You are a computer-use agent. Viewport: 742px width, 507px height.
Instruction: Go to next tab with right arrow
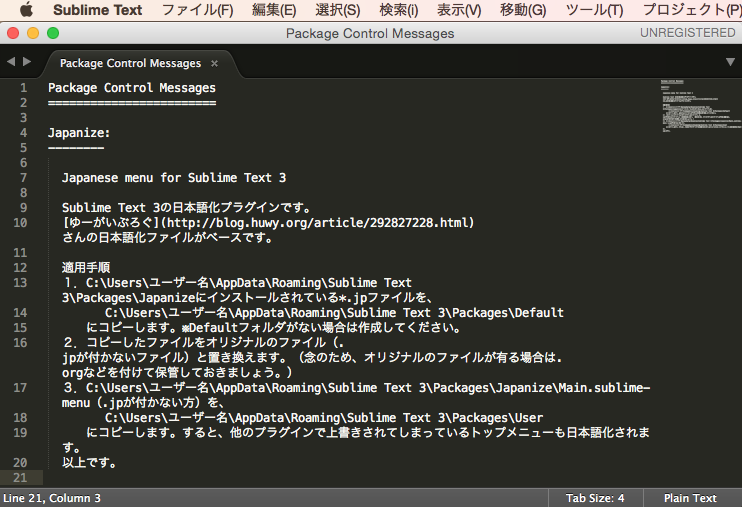pos(27,62)
